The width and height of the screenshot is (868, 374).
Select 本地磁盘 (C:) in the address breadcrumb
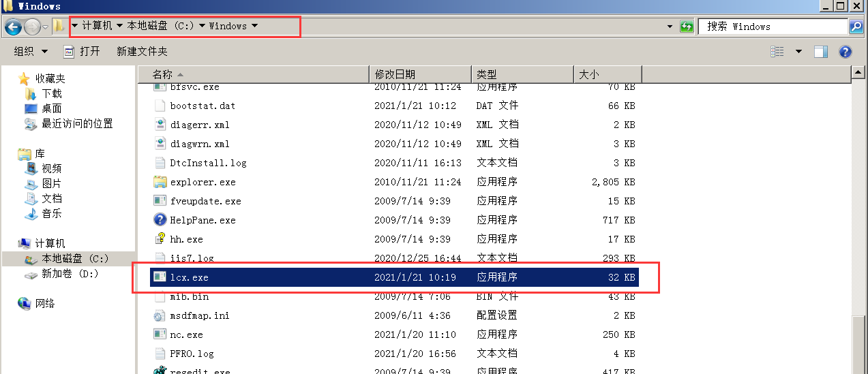tap(161, 26)
